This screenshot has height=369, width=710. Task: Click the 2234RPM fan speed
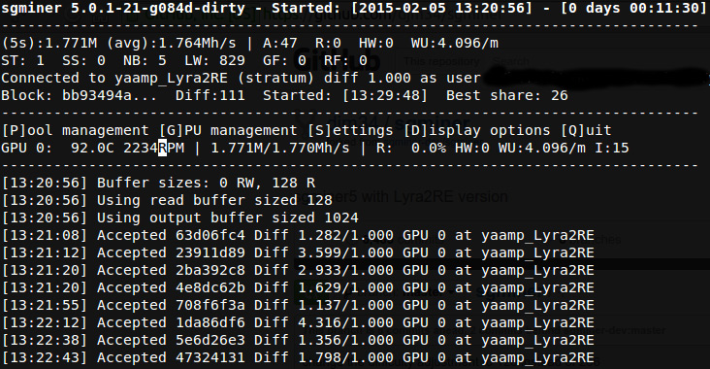(x=154, y=148)
